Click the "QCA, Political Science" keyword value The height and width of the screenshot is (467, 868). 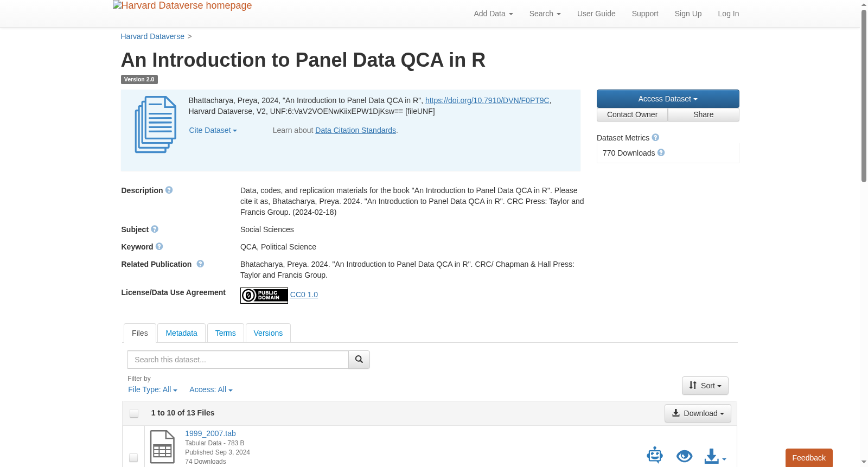tap(278, 247)
